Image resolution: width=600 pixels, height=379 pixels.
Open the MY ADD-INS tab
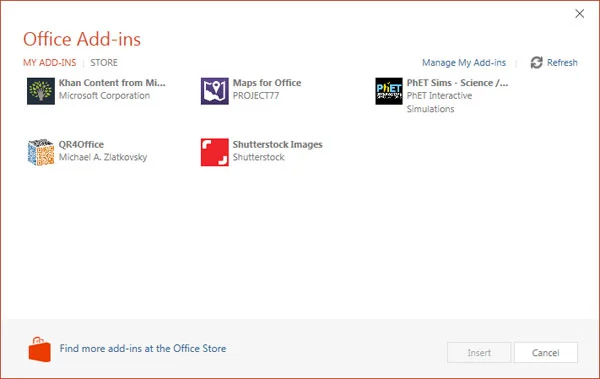pyautogui.click(x=50, y=62)
